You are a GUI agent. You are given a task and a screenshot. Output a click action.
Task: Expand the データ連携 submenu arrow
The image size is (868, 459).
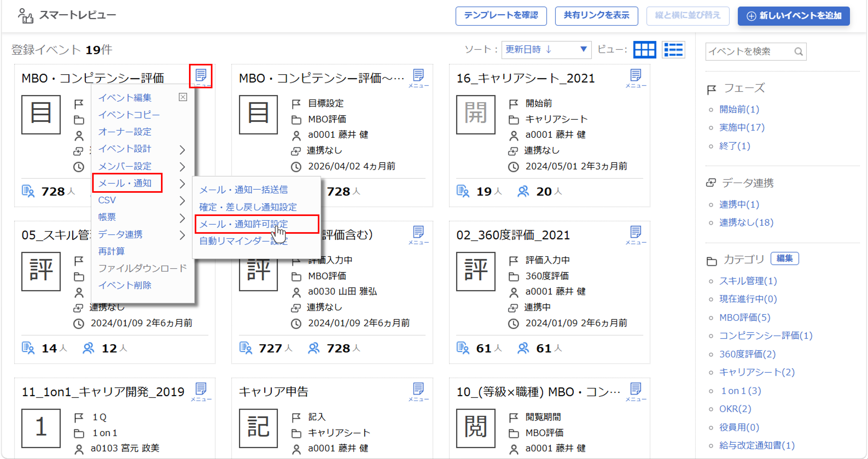pyautogui.click(x=182, y=235)
